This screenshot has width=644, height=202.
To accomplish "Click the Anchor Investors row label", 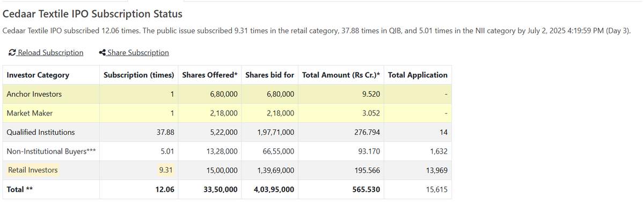I will [34, 94].
